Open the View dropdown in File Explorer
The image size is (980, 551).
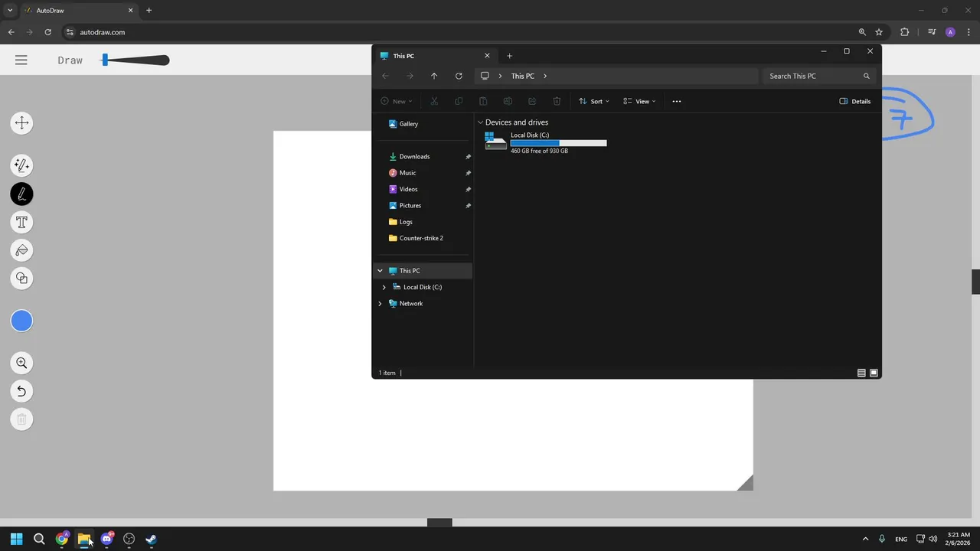[639, 101]
